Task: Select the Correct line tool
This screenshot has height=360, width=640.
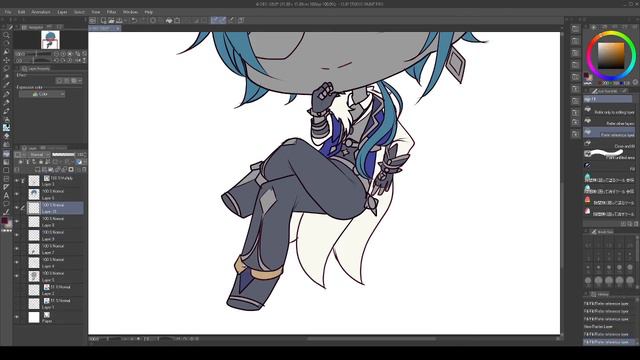Action: [6, 212]
